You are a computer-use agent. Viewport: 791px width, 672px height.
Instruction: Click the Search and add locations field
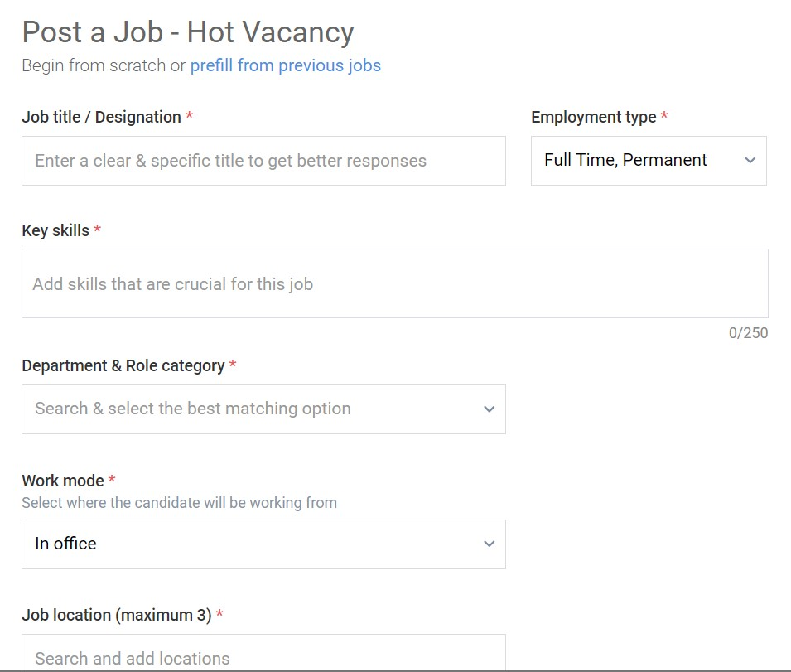[263, 653]
